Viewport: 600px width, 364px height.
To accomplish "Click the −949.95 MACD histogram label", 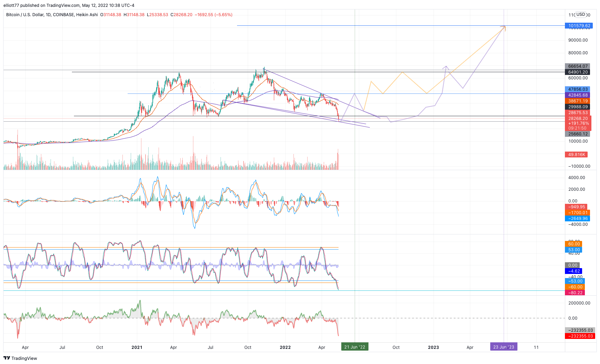I will pos(576,207).
